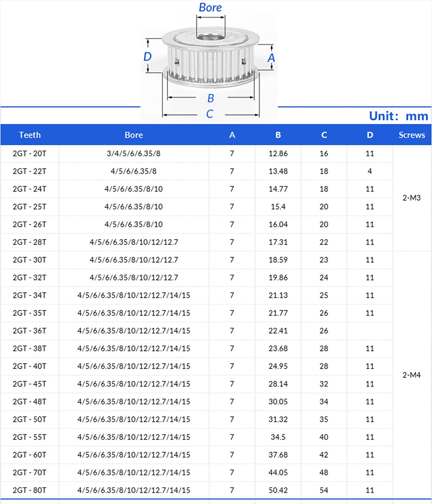Click the '2-M4' screws cell
This screenshot has width=432, height=504.
coord(411,375)
